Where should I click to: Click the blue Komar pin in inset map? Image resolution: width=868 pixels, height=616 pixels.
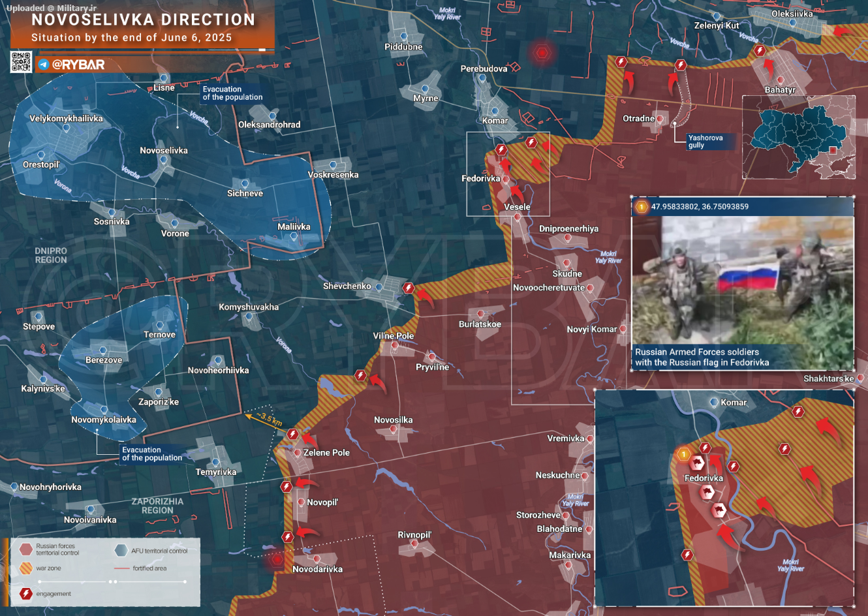pyautogui.click(x=714, y=403)
